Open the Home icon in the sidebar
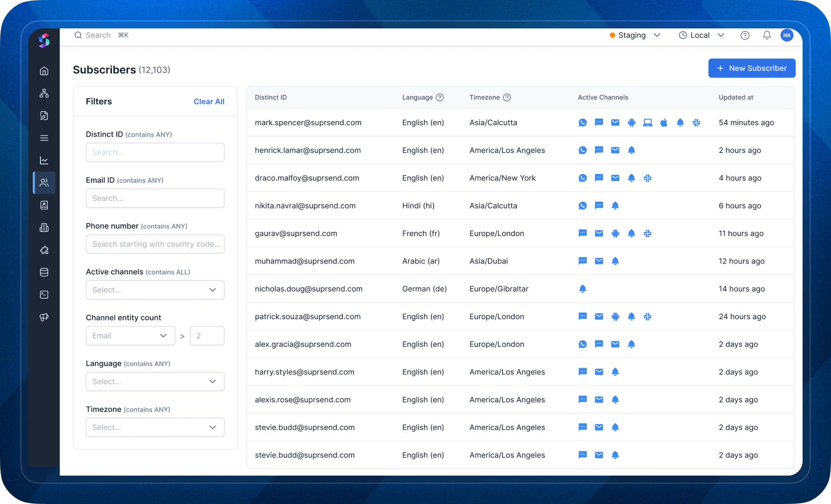This screenshot has width=831, height=504. coord(44,71)
